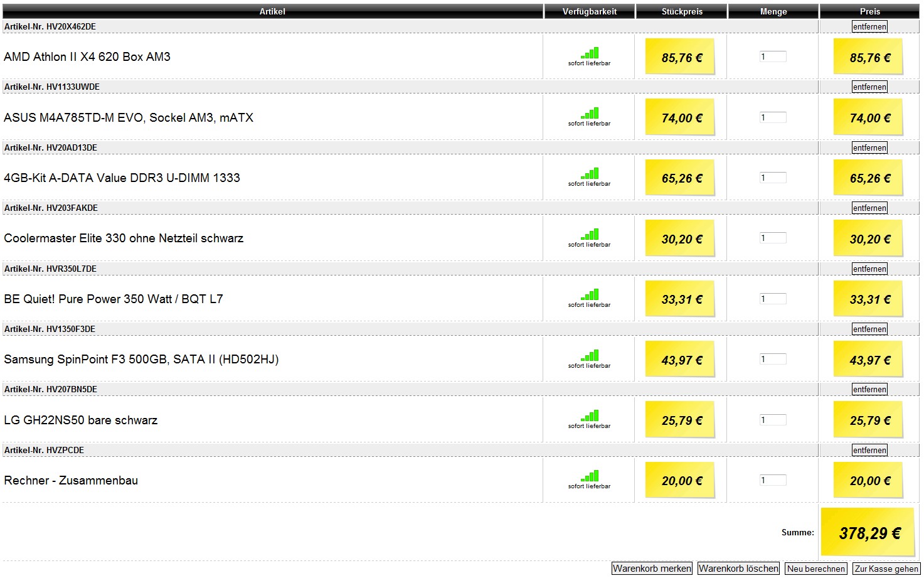This screenshot has height=578, width=924.
Task: Click product name Rechner - Zusammenbau
Action: (71, 480)
